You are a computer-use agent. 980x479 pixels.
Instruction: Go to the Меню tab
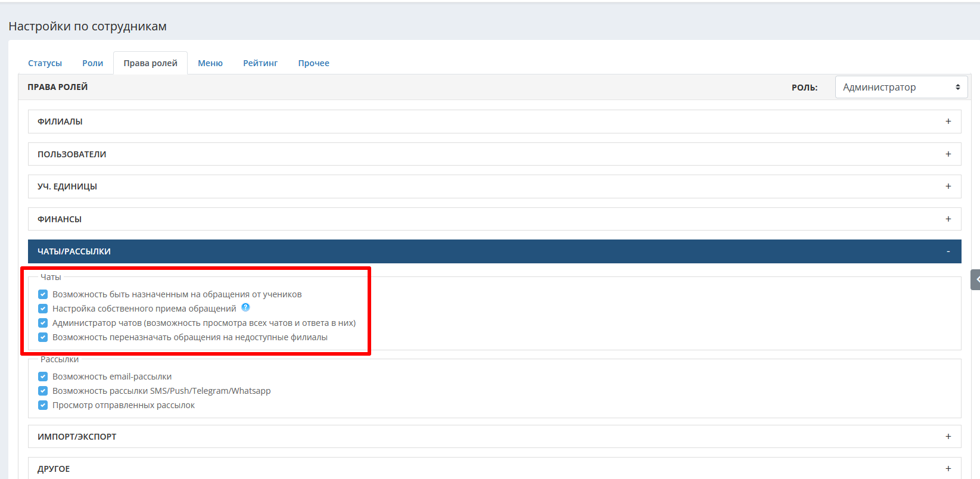tap(210, 63)
